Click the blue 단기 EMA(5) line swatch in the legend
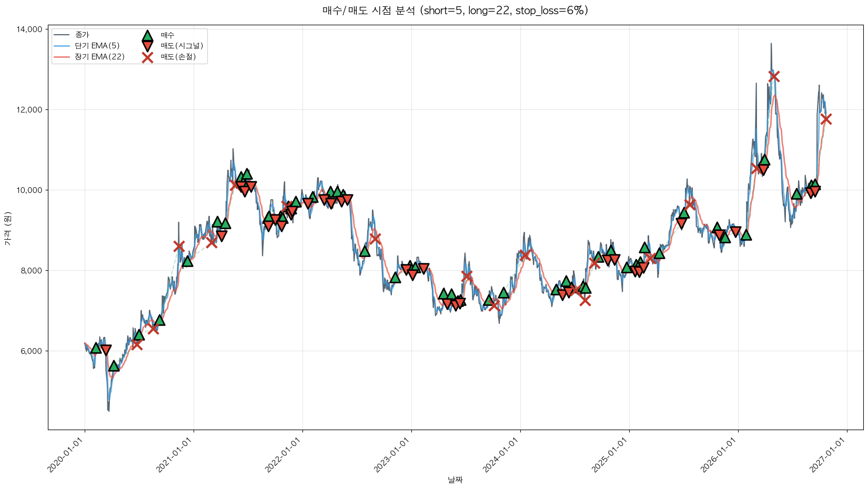This screenshot has height=489, width=868. [x=62, y=46]
